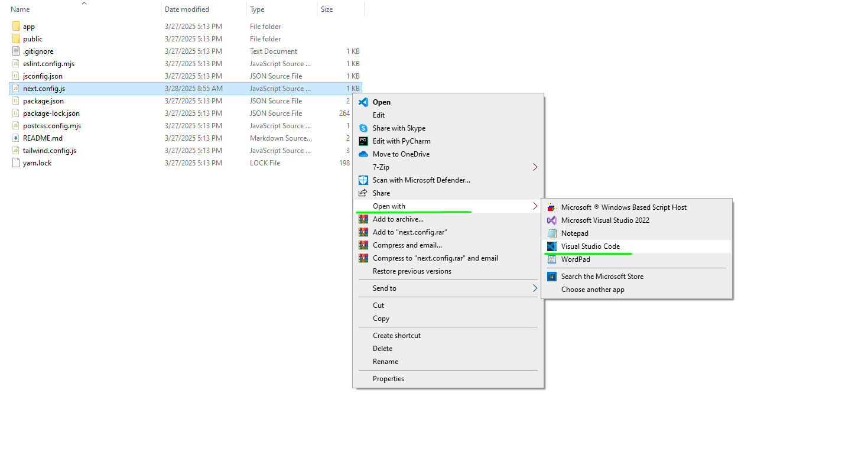Click the Notepad icon in Open with submenu
This screenshot has width=868, height=458.
pos(552,233)
